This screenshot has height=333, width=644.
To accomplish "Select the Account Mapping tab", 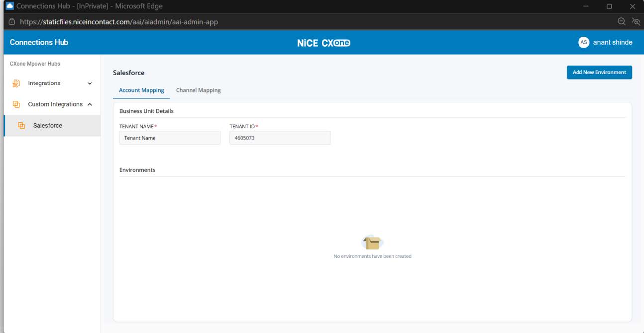I will [x=141, y=90].
